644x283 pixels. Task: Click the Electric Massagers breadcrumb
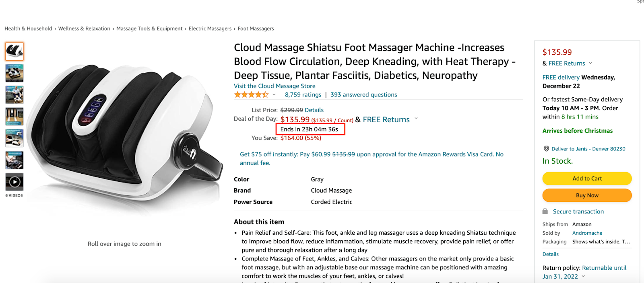coord(210,28)
